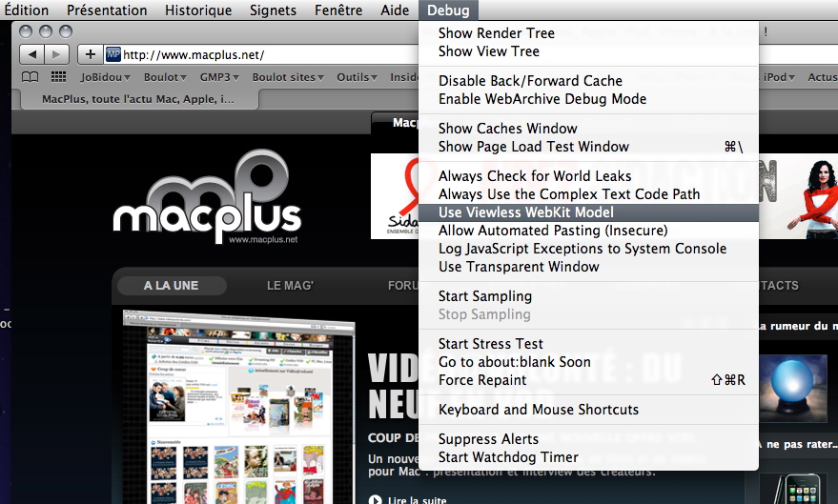Open Keyboard and Mouse Shortcuts

pyautogui.click(x=588, y=410)
